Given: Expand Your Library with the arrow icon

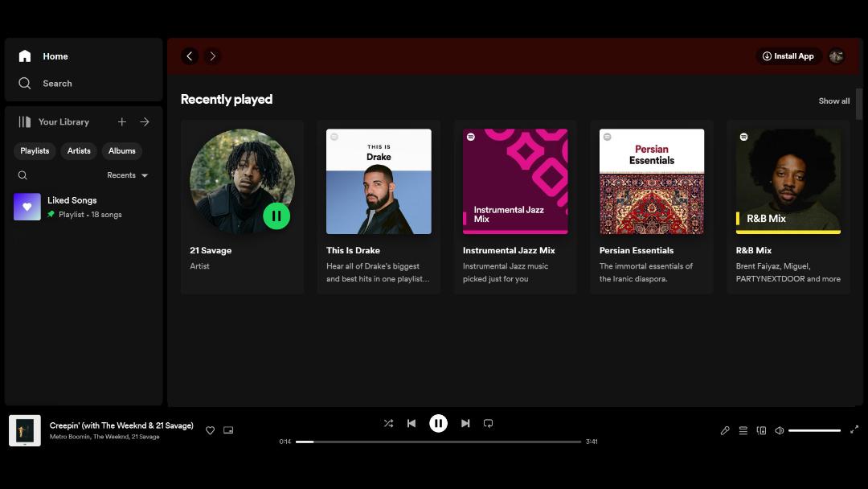Looking at the screenshot, I should [x=145, y=121].
